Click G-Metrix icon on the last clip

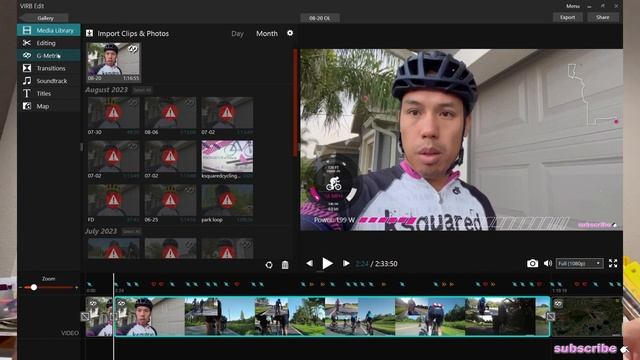point(558,304)
